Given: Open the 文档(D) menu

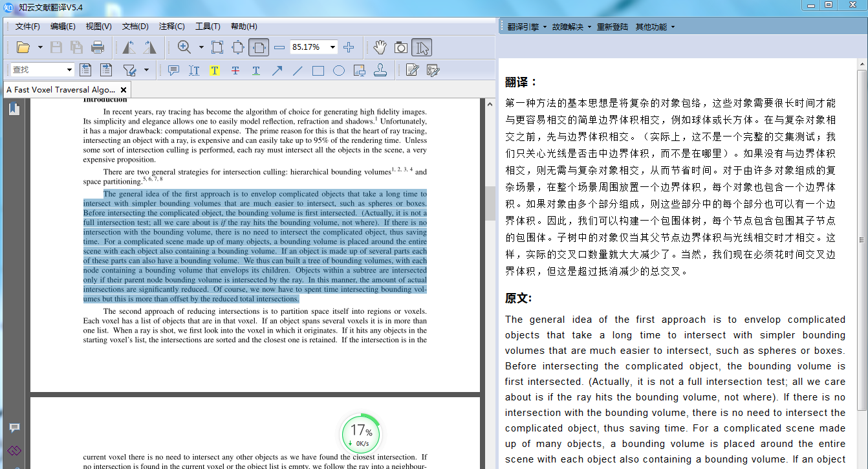Looking at the screenshot, I should click(135, 27).
